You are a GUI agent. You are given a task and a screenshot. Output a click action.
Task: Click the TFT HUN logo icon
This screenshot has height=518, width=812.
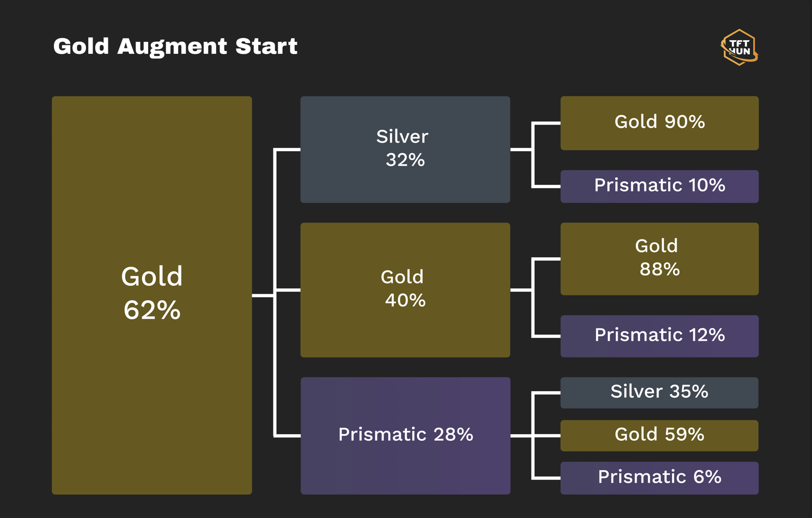pos(739,47)
